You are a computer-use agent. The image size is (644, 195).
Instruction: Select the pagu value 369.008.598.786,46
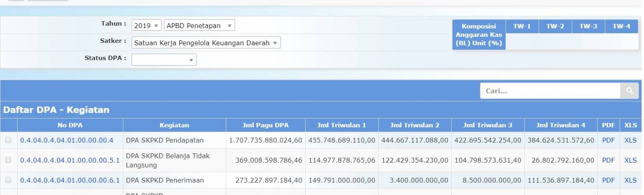(x=269, y=160)
